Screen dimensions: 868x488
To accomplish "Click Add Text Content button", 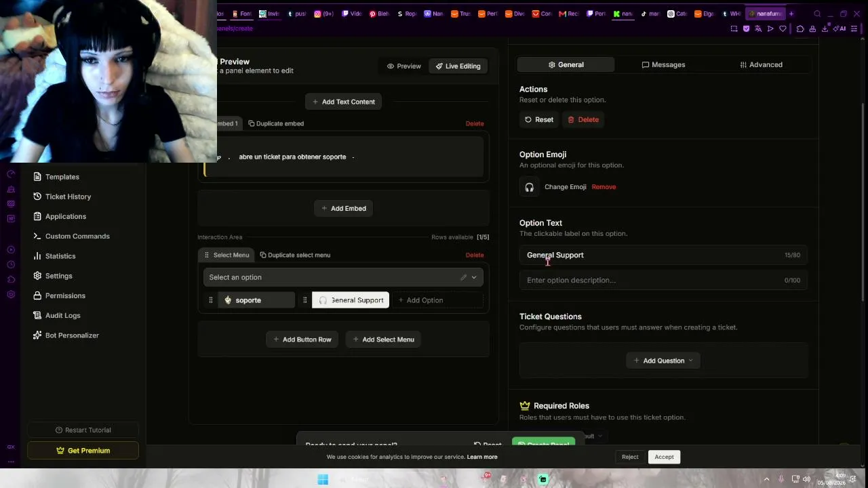I will pos(343,102).
